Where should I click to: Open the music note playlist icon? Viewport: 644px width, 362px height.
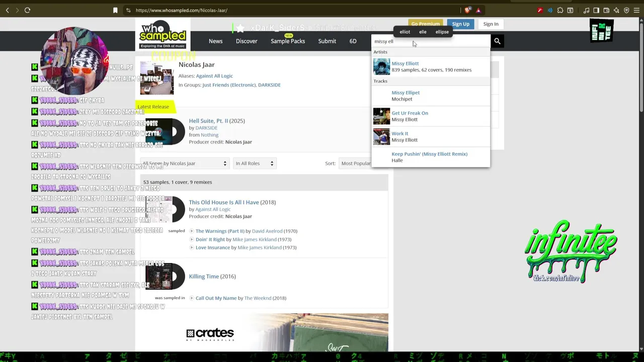point(586,10)
